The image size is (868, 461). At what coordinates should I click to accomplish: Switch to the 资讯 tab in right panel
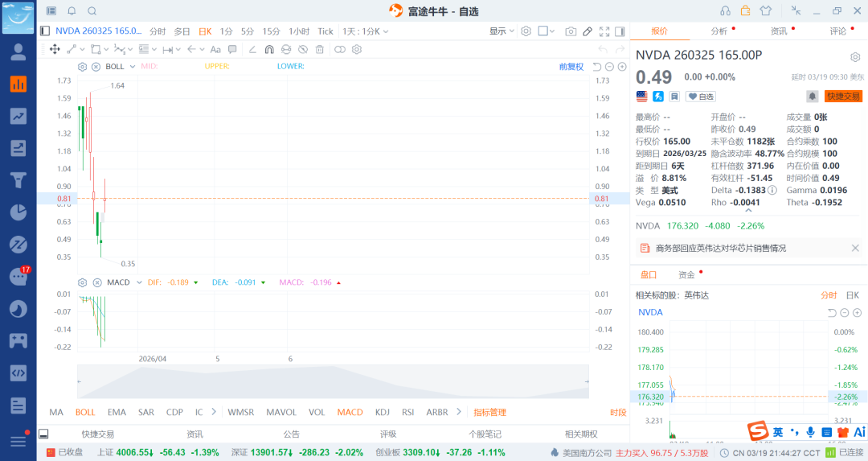(x=779, y=31)
